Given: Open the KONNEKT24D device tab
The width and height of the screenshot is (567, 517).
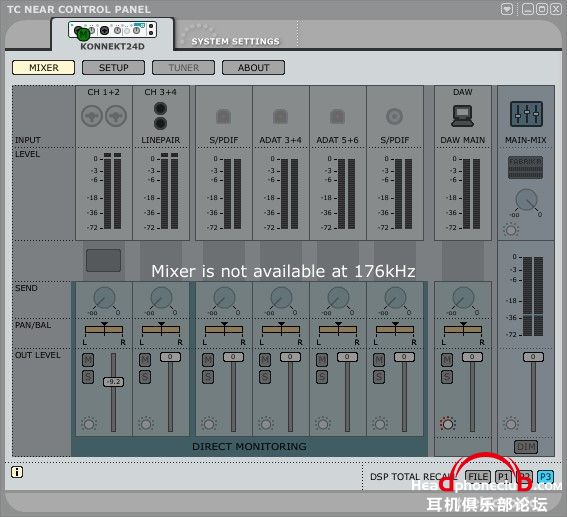Looking at the screenshot, I should click(x=112, y=35).
